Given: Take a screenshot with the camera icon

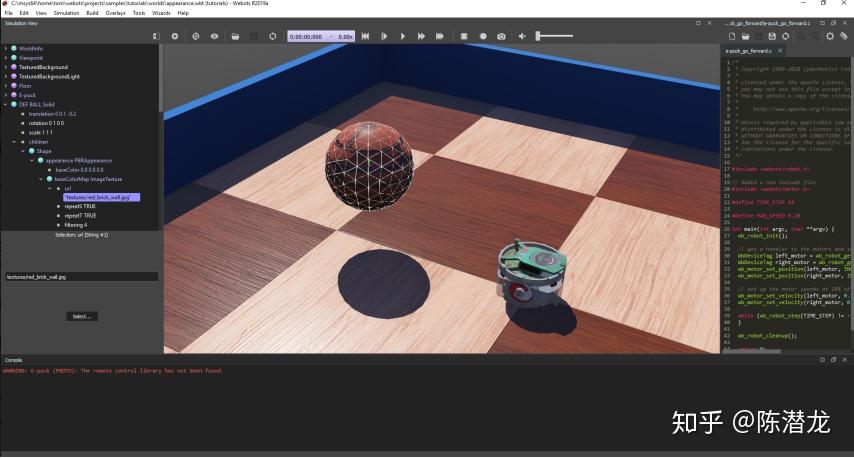Looking at the screenshot, I should 501,36.
